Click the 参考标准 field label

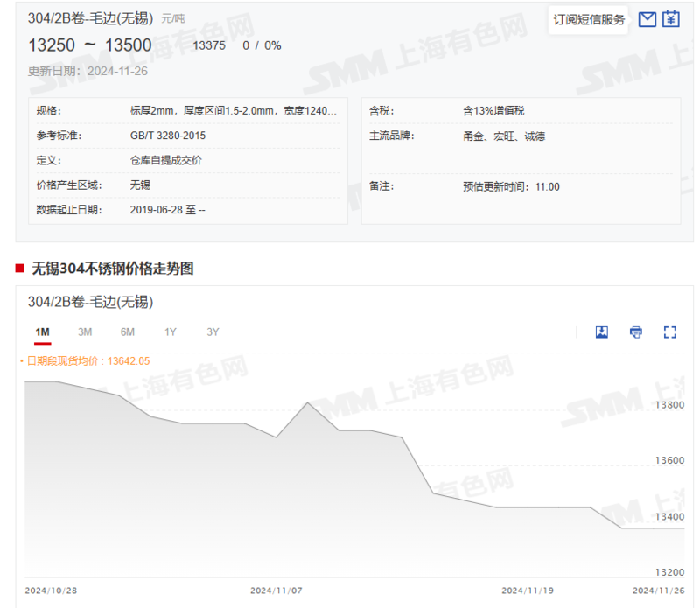[59, 136]
